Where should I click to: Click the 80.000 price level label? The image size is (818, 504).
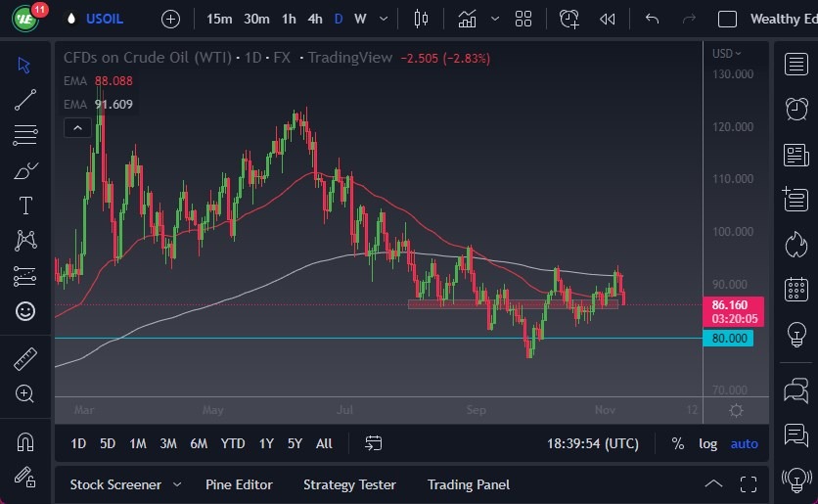(728, 339)
